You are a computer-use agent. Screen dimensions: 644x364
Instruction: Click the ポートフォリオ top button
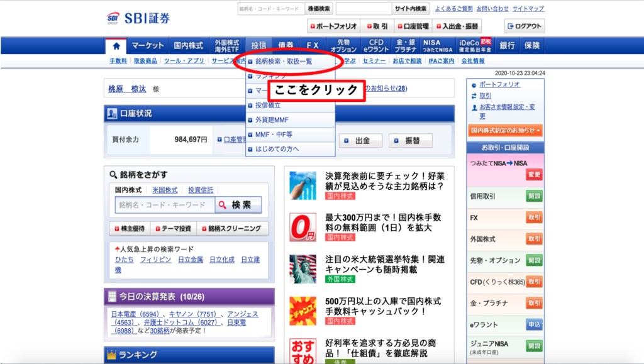(333, 26)
